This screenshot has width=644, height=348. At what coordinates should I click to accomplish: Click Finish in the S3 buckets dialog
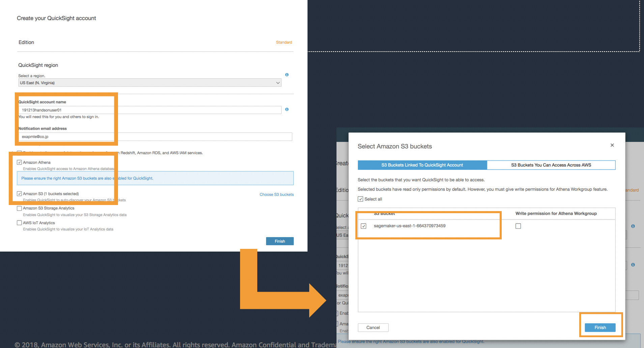click(x=600, y=327)
